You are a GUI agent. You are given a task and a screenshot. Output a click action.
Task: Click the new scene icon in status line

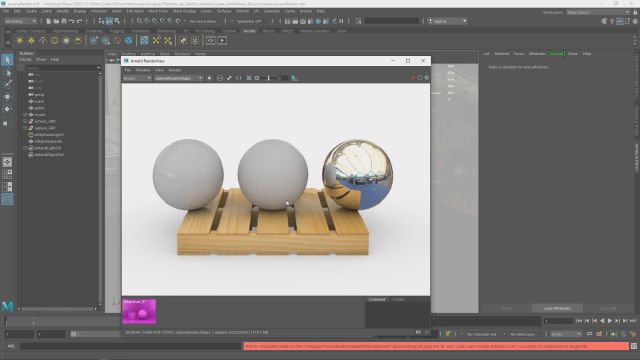tap(48, 21)
